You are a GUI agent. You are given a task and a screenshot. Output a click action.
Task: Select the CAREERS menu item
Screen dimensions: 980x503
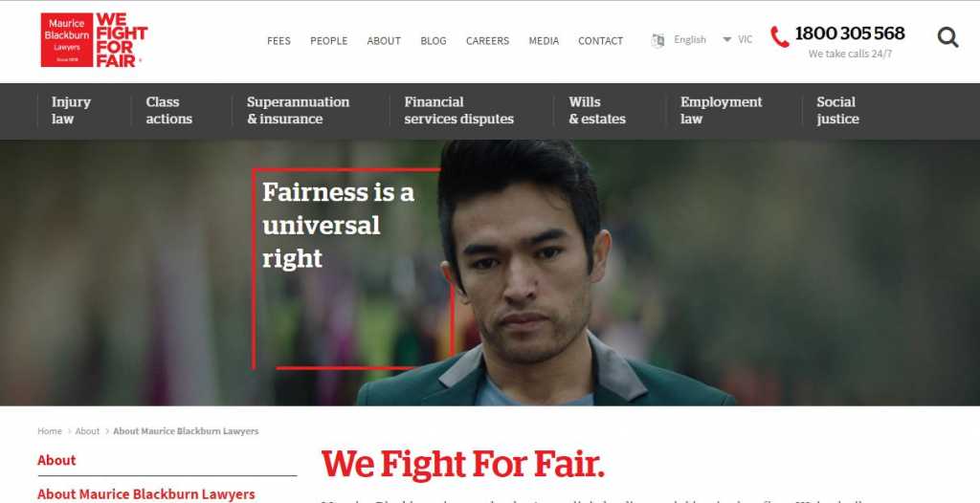tap(487, 40)
